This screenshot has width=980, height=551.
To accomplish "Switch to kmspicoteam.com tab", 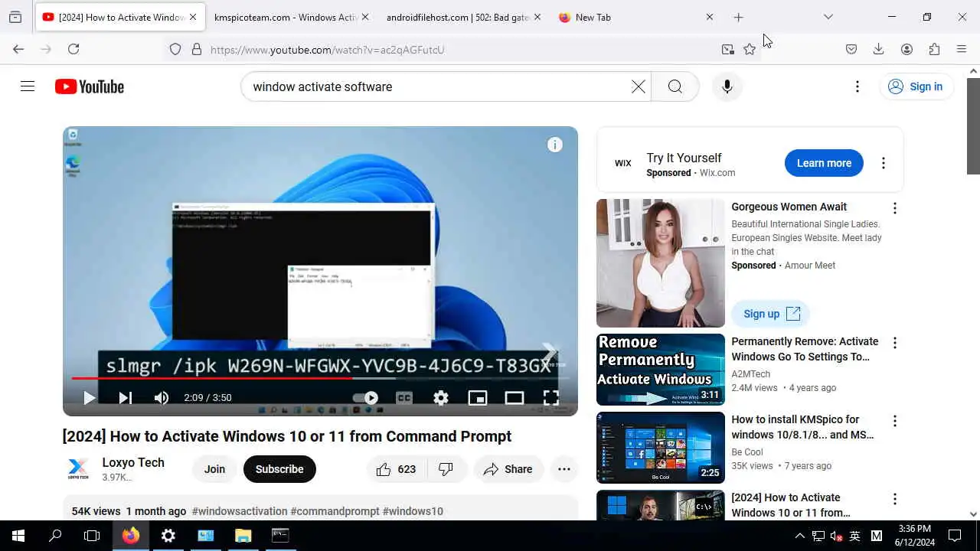I will [x=286, y=17].
